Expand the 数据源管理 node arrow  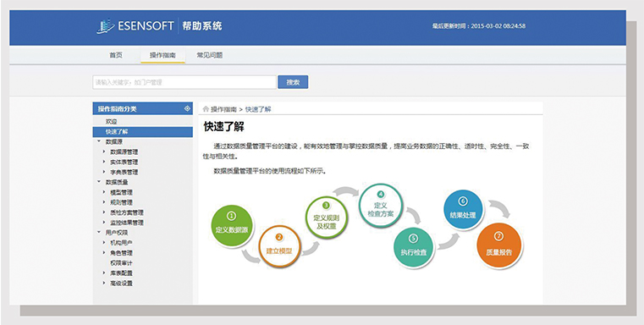(104, 151)
